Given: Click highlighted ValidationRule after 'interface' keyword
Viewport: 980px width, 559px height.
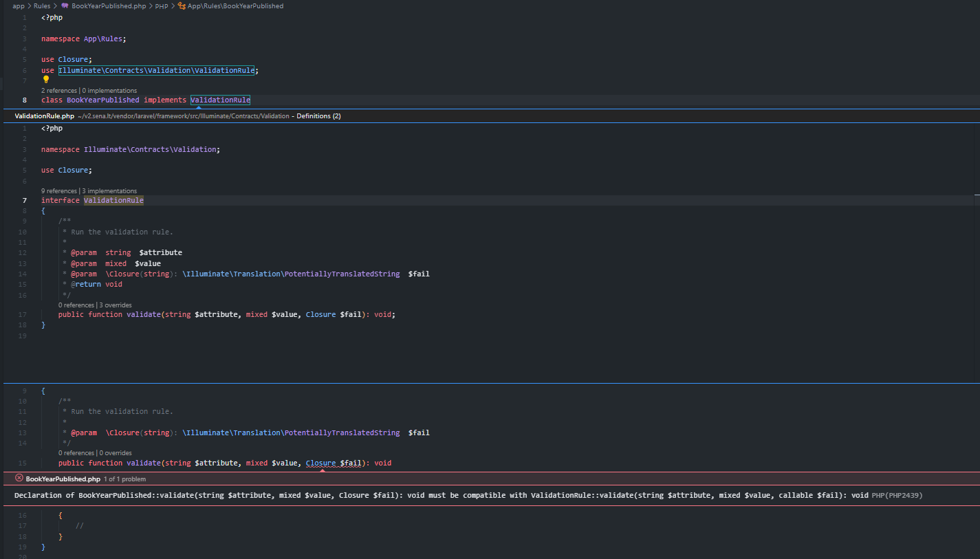Looking at the screenshot, I should (x=113, y=201).
